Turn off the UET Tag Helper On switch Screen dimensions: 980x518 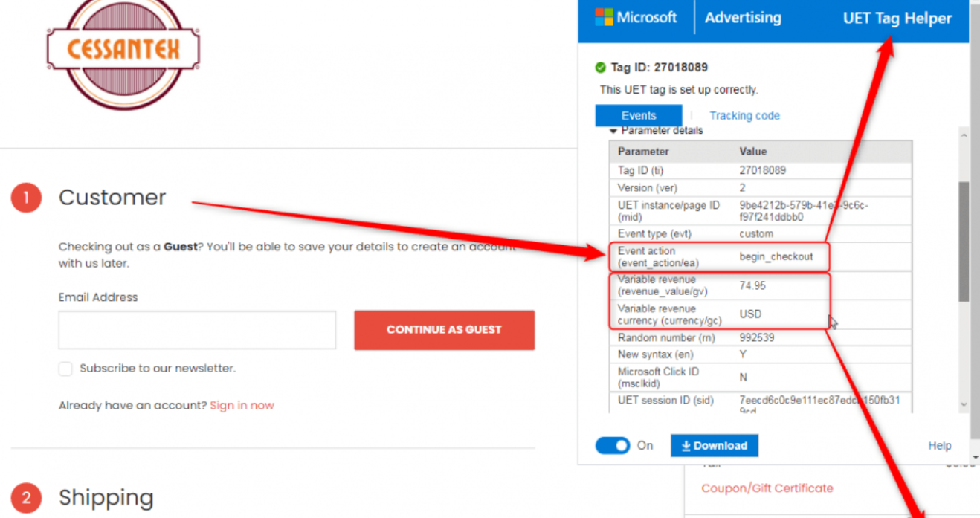(x=613, y=445)
